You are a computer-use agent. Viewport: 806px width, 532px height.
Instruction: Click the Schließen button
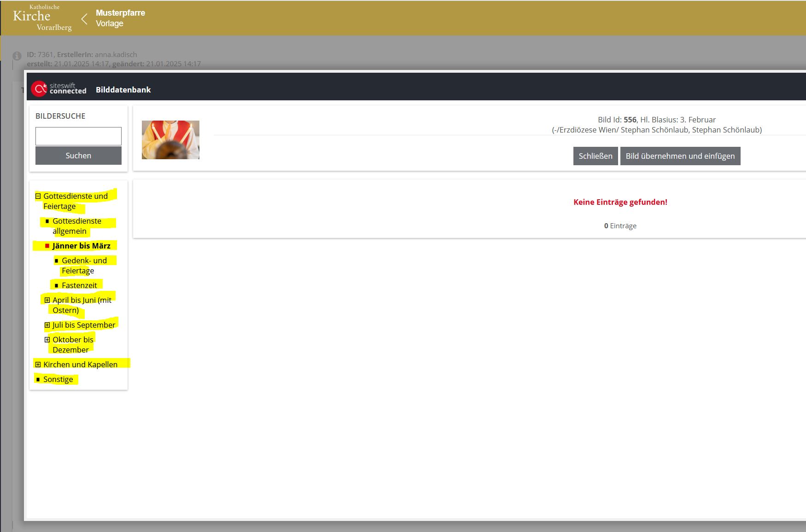click(595, 156)
